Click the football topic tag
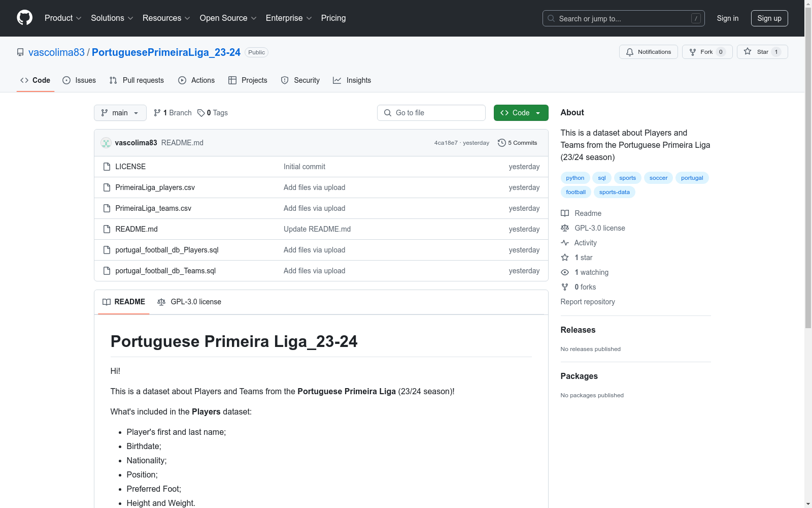This screenshot has width=812, height=508. [x=576, y=192]
